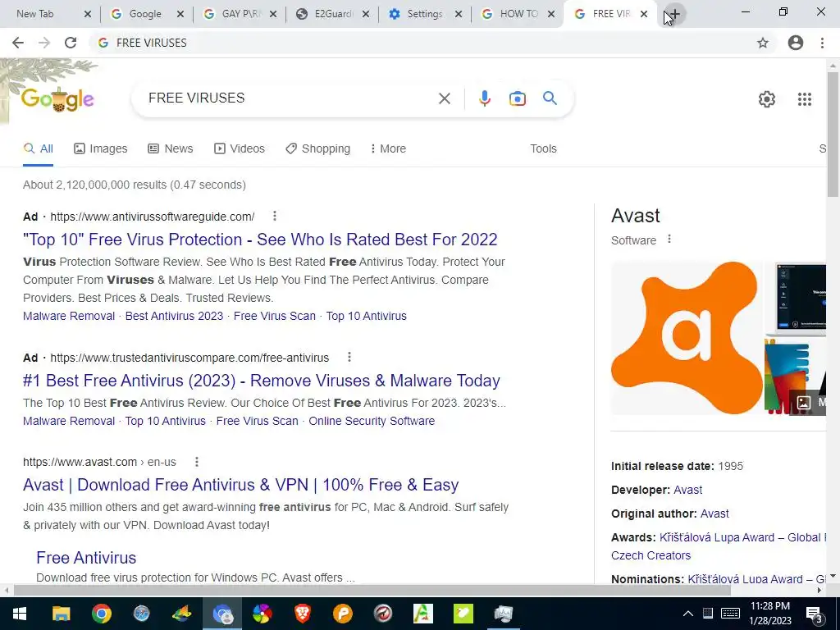Open File Explorer from the taskbar
840x630 pixels.
pos(61,614)
